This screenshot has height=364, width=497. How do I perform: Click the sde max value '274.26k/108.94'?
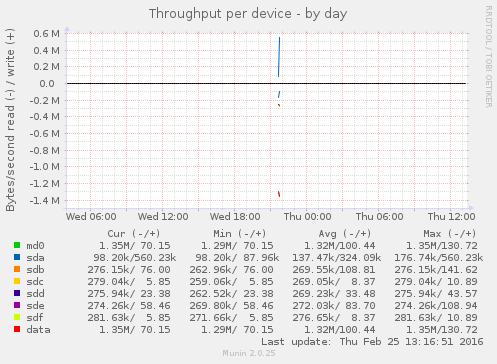point(436,306)
